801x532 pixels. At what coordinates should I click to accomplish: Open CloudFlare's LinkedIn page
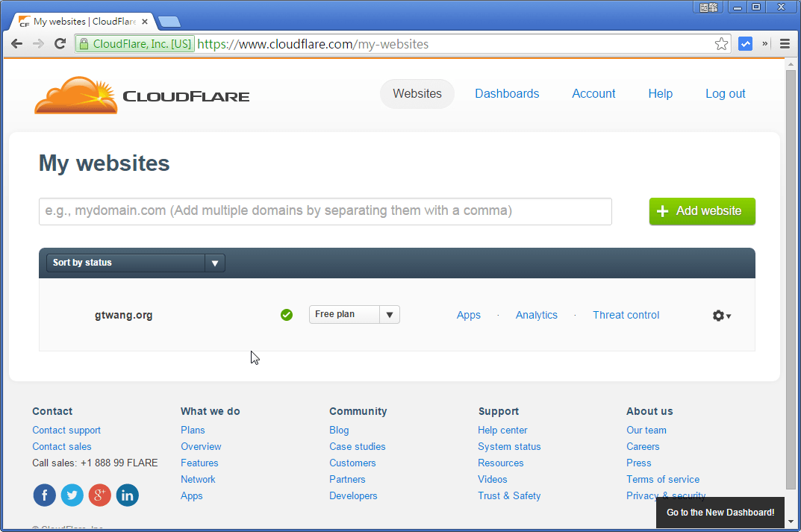[x=127, y=495]
